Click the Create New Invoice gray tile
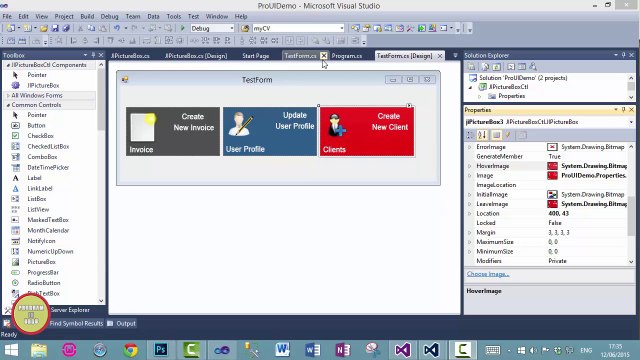Viewport: 640px width, 360px height. 173,131
